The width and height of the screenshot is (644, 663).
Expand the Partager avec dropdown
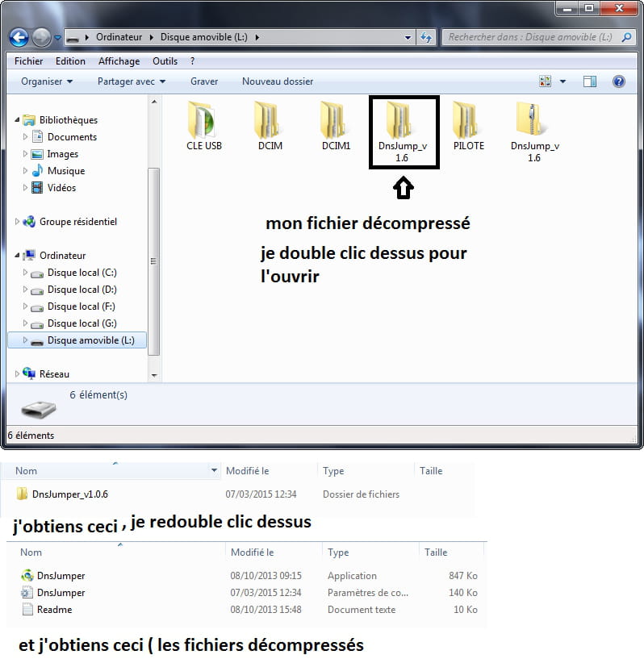coord(131,81)
